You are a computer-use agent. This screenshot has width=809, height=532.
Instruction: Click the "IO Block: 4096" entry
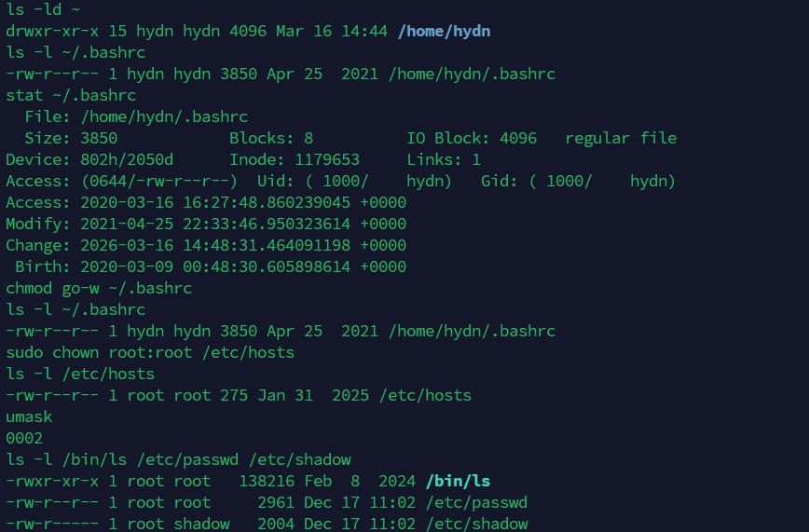click(x=472, y=138)
